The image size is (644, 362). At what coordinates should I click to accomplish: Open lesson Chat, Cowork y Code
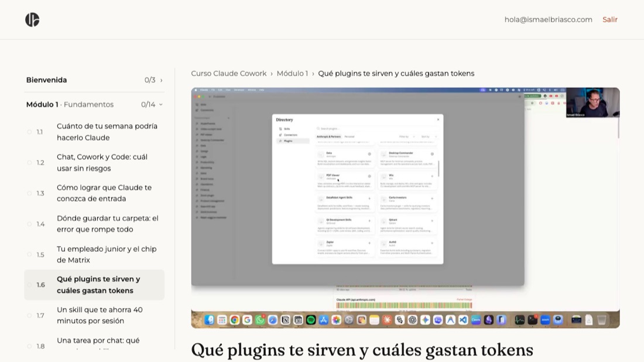coord(102,163)
